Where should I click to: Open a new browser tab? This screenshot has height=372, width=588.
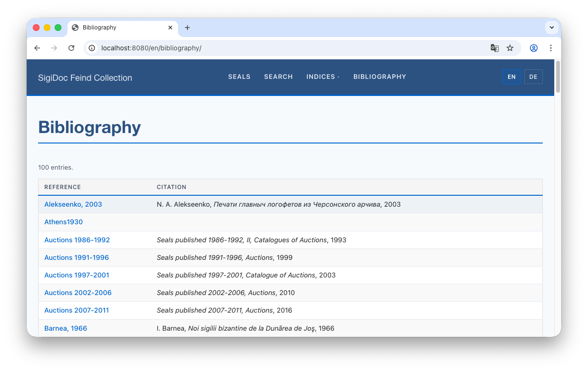(187, 28)
